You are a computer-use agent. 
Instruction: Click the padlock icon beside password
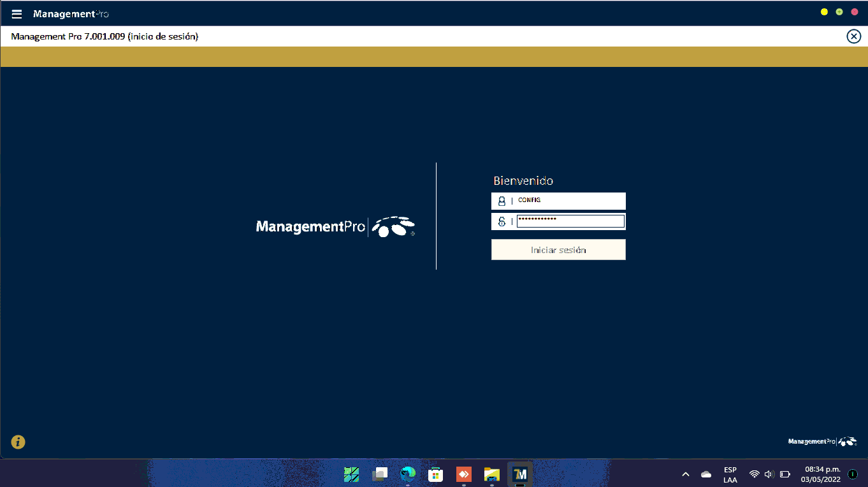(x=502, y=221)
